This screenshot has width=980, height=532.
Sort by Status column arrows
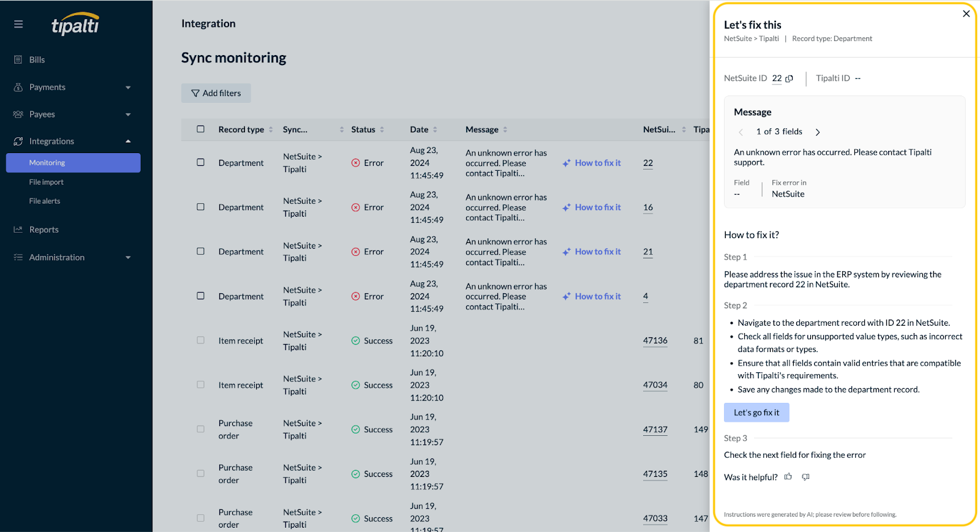point(382,129)
